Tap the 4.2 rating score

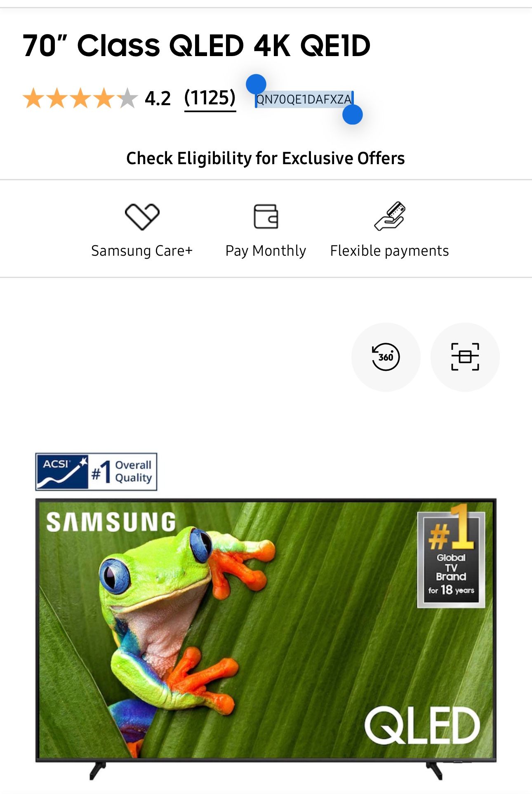[x=158, y=99]
